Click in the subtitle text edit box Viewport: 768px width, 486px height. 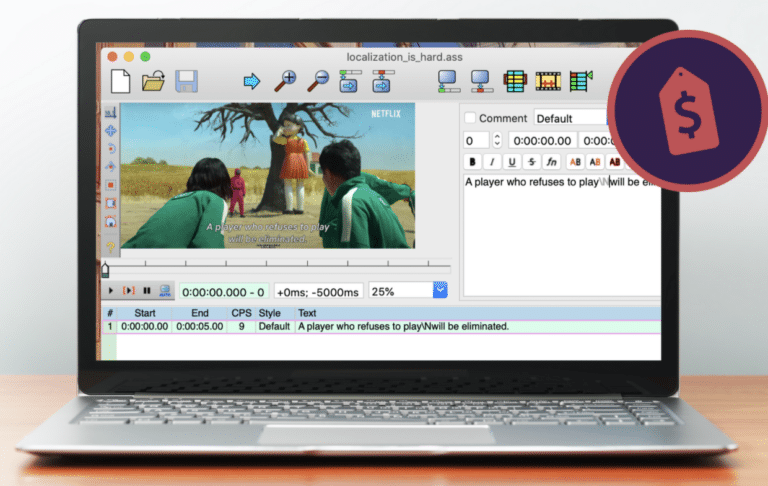(562, 234)
